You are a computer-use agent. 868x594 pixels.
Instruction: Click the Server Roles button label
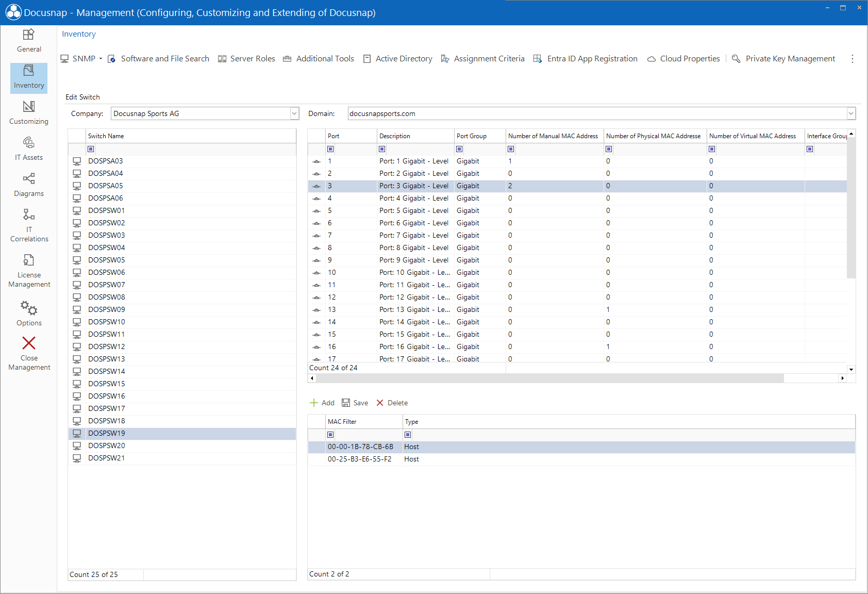[253, 59]
